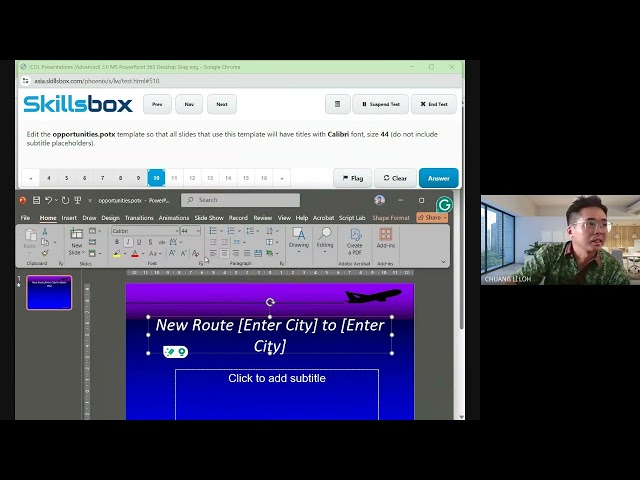640x480 pixels.
Task: Toggle Strikethrough formatting
Action: pyautogui.click(x=162, y=242)
